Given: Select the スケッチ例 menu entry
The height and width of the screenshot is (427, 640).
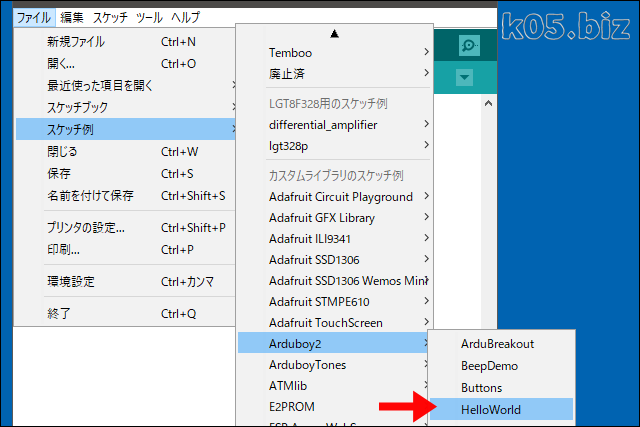Looking at the screenshot, I should [125, 129].
